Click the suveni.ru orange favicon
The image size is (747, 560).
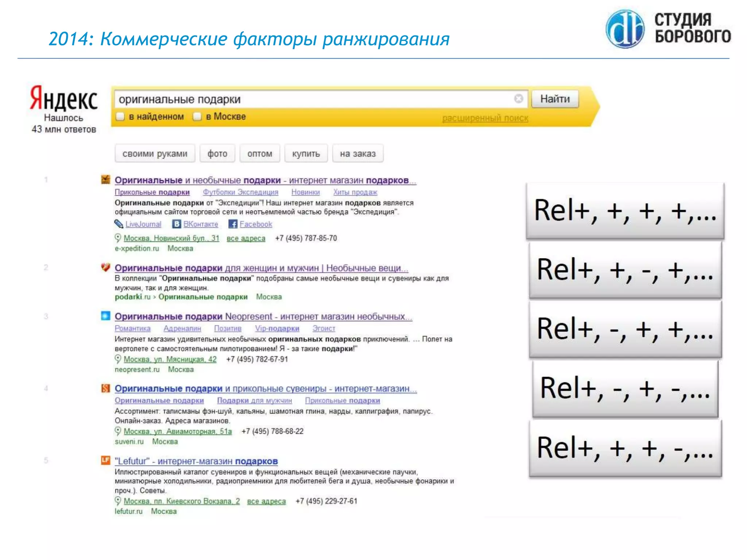(x=105, y=388)
